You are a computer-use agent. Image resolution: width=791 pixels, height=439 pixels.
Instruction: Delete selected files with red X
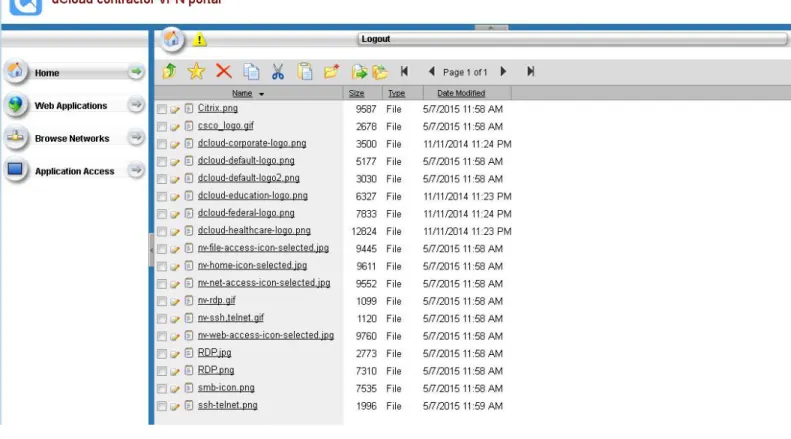point(223,71)
